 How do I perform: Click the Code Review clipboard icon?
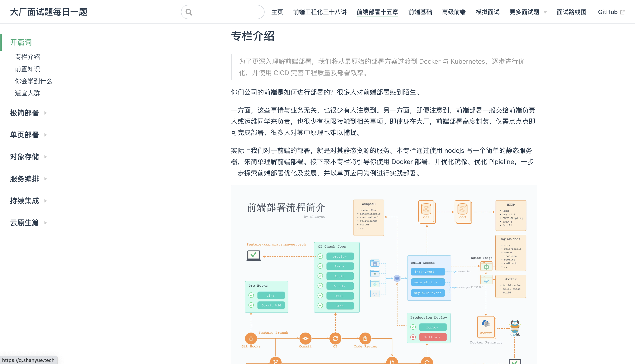pos(365,339)
